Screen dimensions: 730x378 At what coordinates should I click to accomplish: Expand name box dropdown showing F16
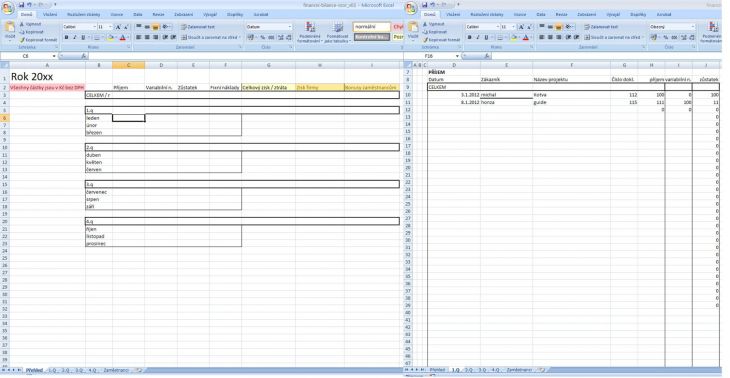tap(458, 56)
